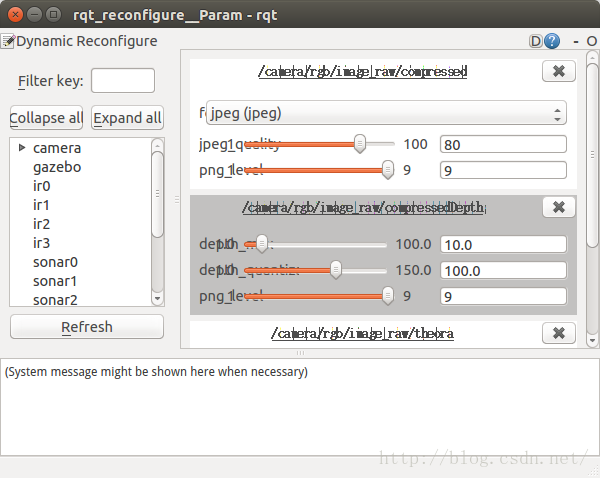Click the Refresh button
The width and height of the screenshot is (600, 478).
click(87, 327)
